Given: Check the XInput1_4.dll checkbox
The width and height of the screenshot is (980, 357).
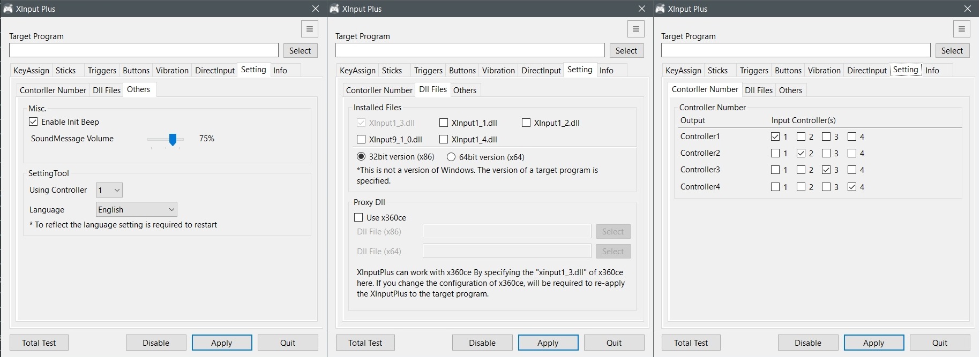Looking at the screenshot, I should coord(444,140).
